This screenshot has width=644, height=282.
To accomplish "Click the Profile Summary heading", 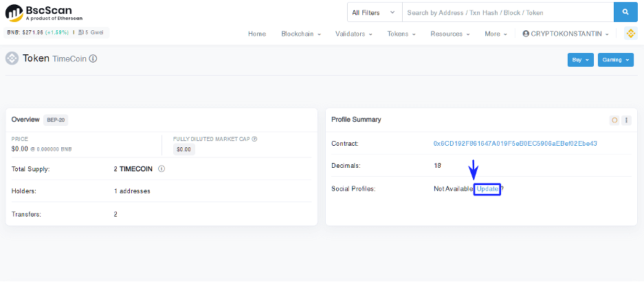I will pyautogui.click(x=356, y=120).
